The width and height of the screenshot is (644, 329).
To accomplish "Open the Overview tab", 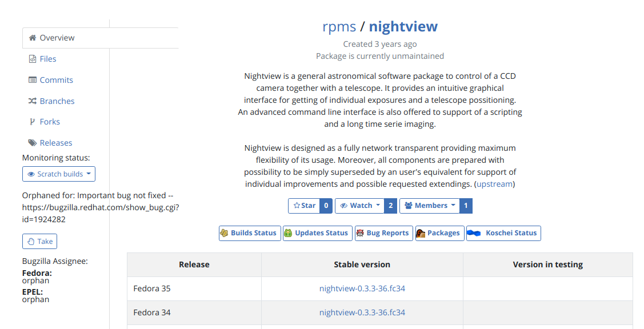I will [100, 38].
